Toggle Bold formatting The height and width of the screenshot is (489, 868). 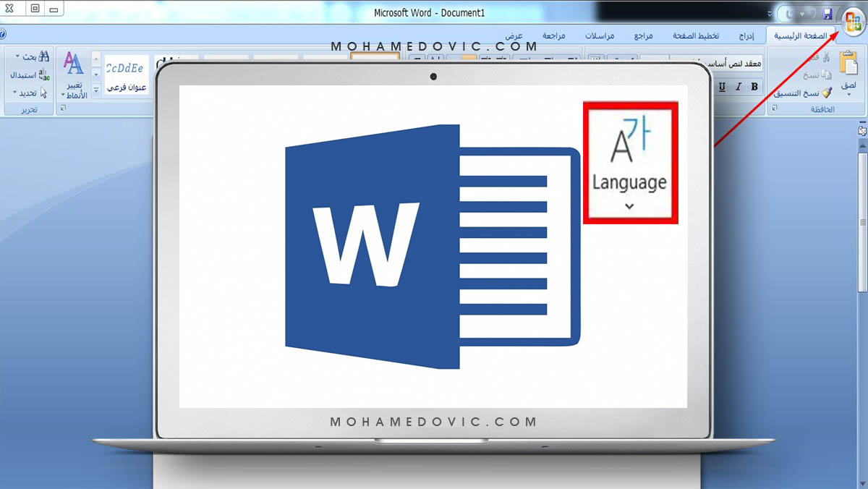coord(754,87)
